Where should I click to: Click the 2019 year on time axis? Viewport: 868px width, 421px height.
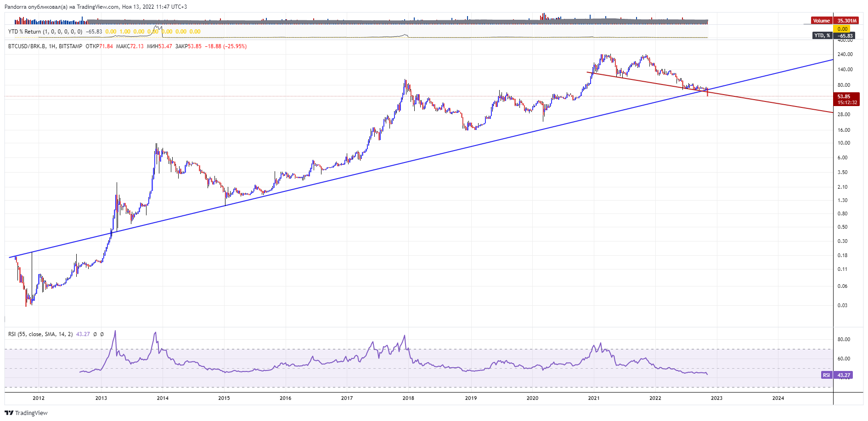(x=471, y=398)
